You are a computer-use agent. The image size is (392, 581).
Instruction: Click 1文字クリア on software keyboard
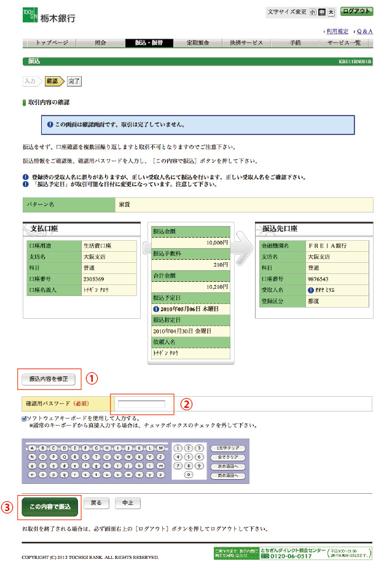(x=228, y=448)
